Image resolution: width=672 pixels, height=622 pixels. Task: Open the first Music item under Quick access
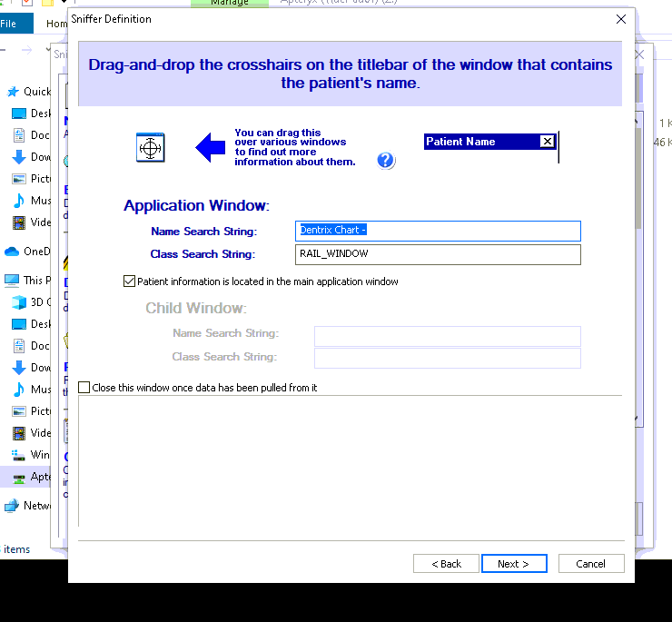(x=31, y=200)
